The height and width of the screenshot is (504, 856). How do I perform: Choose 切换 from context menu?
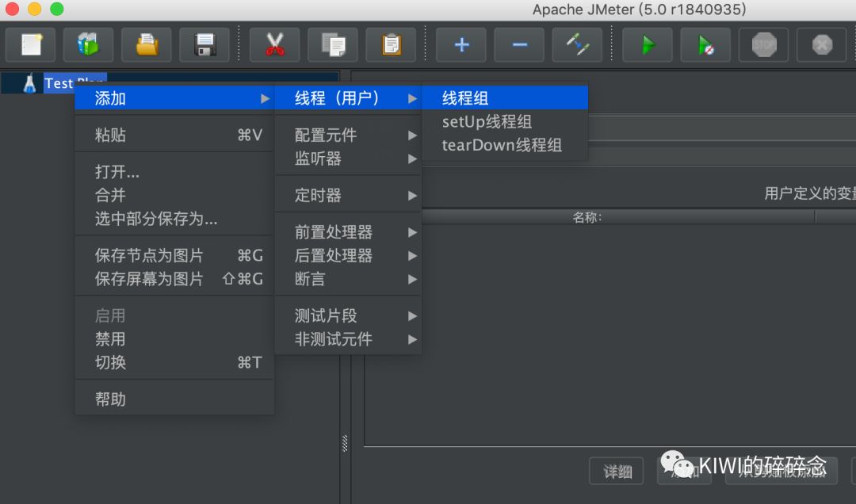pos(174,363)
